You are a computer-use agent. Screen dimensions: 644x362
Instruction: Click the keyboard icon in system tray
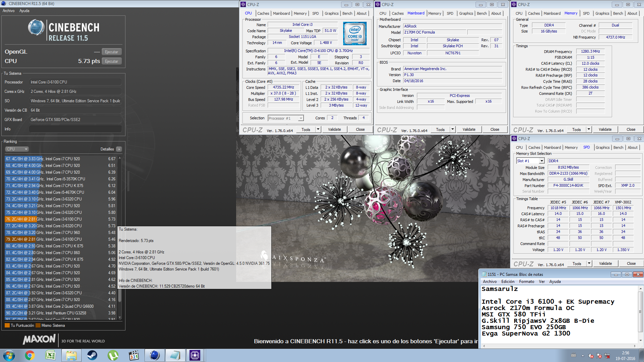(574, 356)
